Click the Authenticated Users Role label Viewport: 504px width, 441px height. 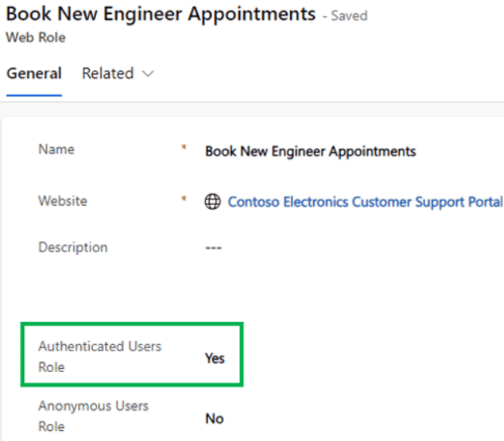pyautogui.click(x=99, y=356)
